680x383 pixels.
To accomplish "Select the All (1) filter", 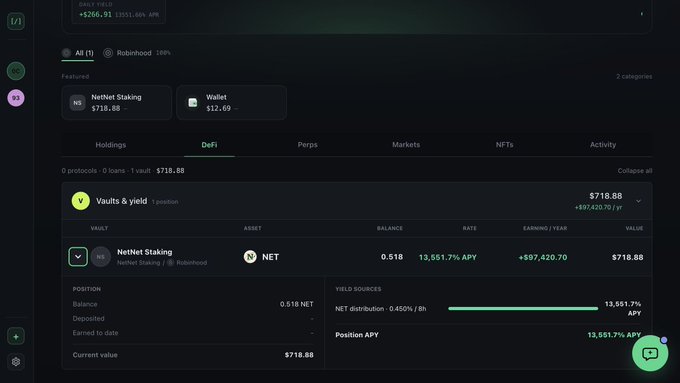I will (78, 53).
